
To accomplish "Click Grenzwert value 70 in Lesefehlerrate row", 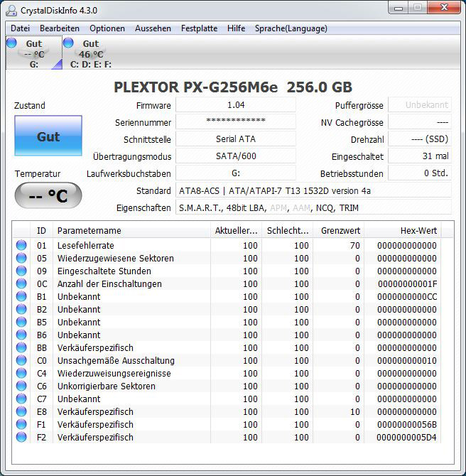I will 354,245.
